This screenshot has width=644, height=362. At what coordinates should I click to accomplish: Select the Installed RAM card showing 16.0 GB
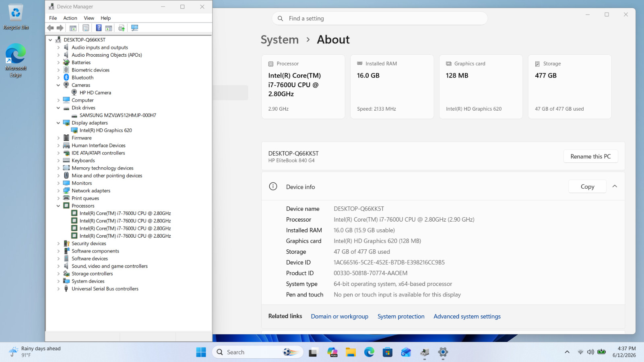392,86
